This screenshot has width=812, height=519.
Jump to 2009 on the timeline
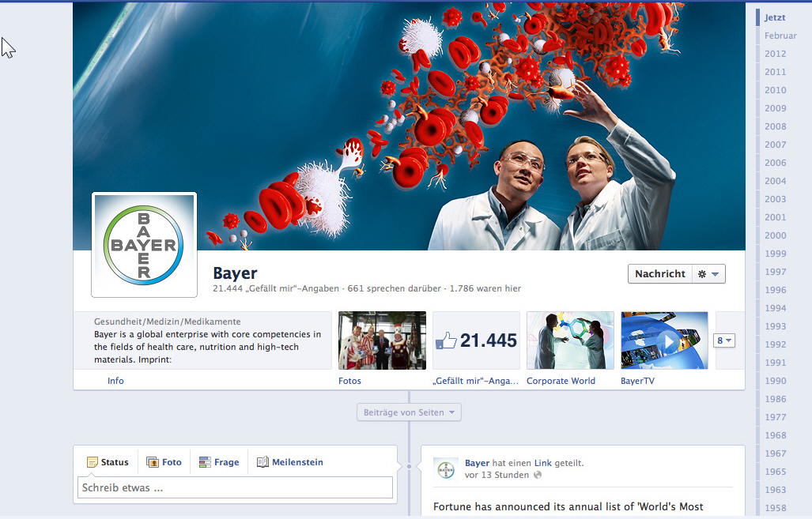[x=775, y=108]
